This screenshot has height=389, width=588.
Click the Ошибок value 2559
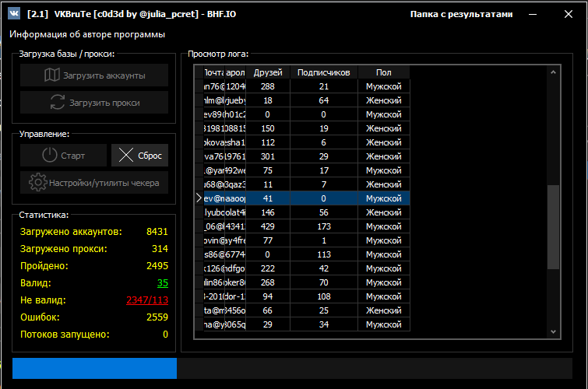tap(157, 317)
